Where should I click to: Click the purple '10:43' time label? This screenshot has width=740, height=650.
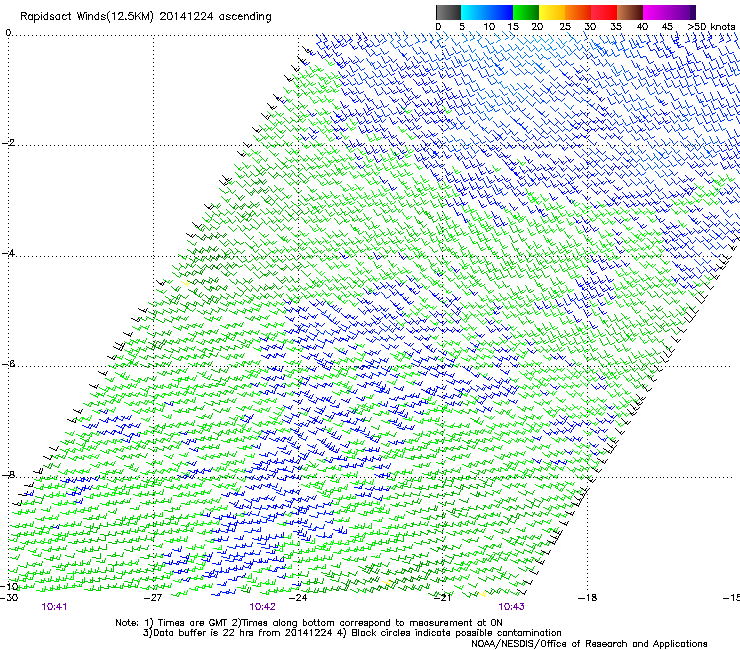[x=512, y=607]
